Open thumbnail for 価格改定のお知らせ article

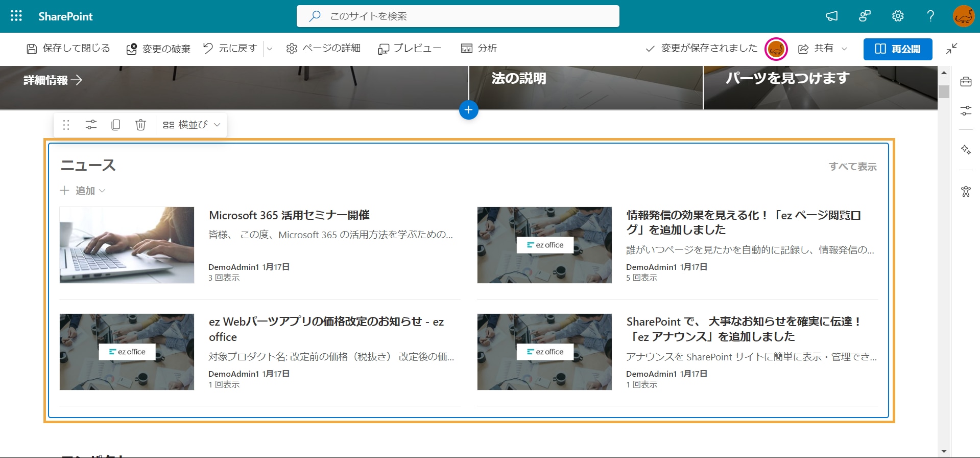[127, 352]
